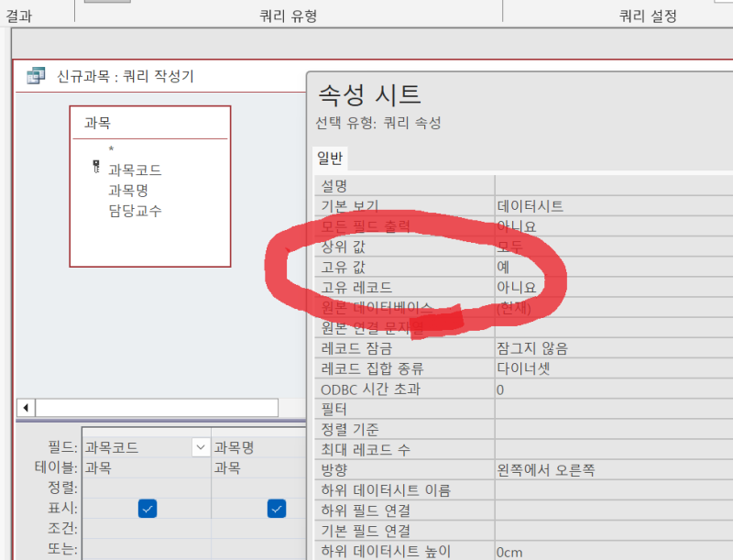The height and width of the screenshot is (560, 733).
Task: Click the 신규과목 : 쿼리 작성기 title
Action: coord(126,76)
